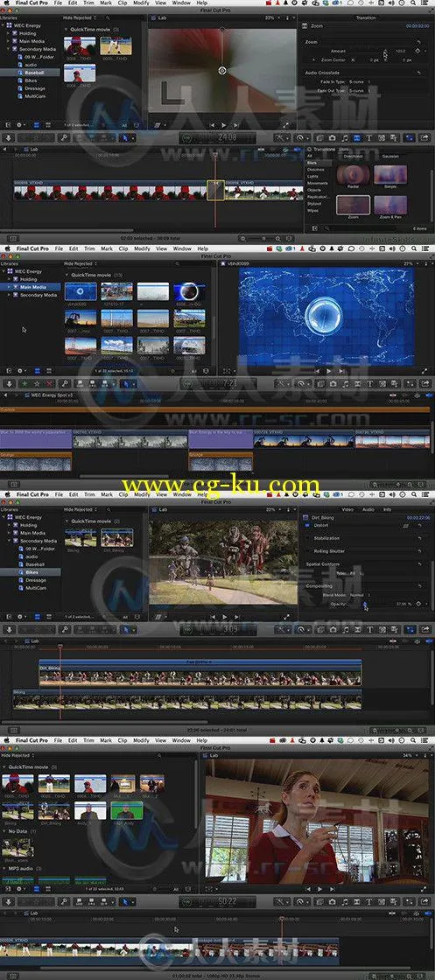This screenshot has width=435, height=980.
Task: Select Zoom transition thumbnail in Transitions browser
Action: pyautogui.click(x=353, y=206)
